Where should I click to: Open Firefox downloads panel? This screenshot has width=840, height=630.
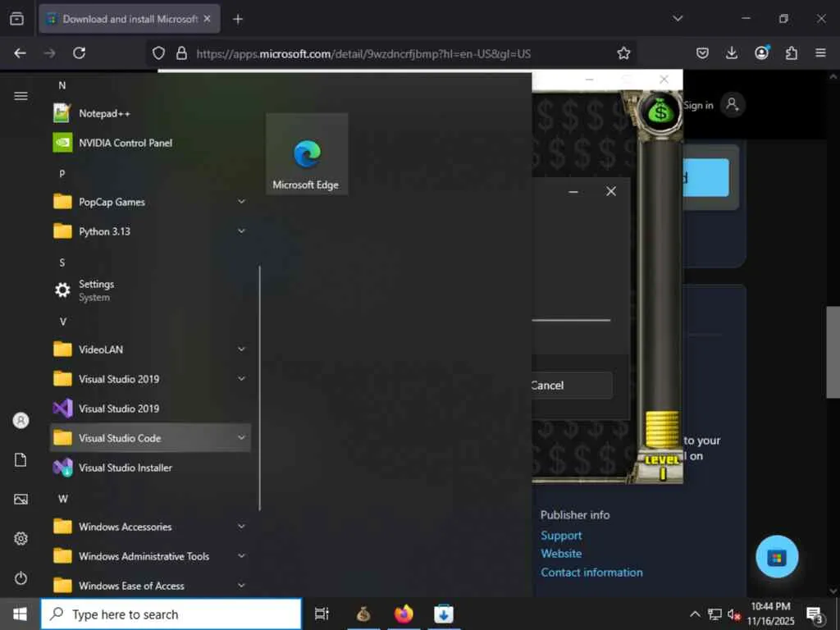732,53
